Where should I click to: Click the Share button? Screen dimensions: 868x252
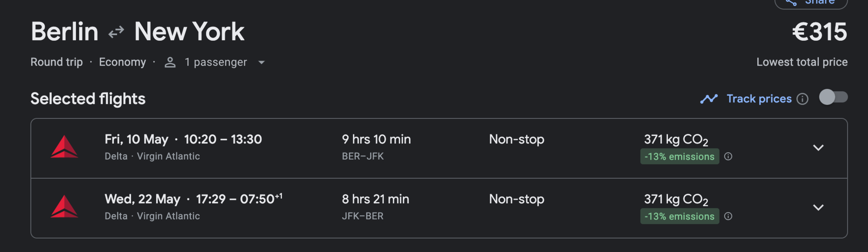(x=811, y=3)
